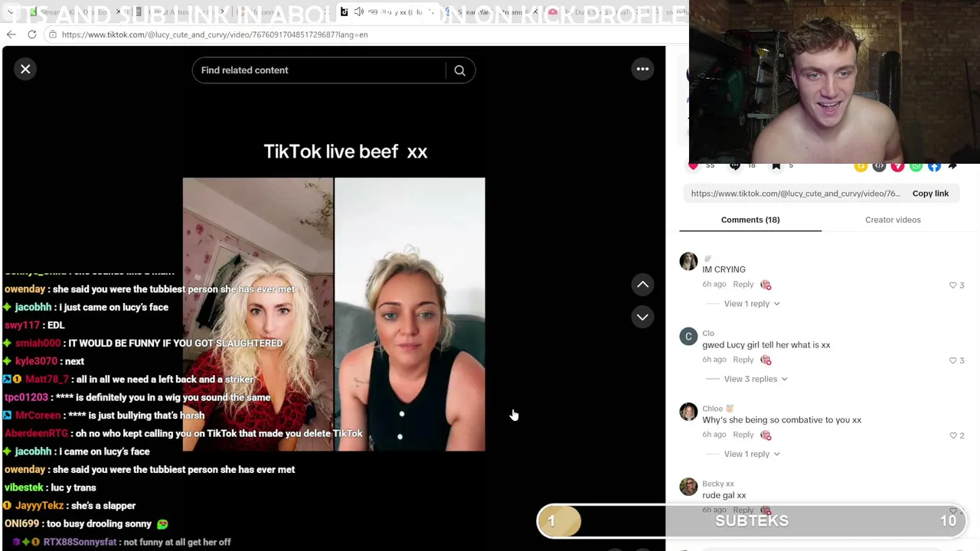Screen dimensions: 980x551
Task: Click liker avatar badge beside Clo's Reply
Action: point(766,360)
